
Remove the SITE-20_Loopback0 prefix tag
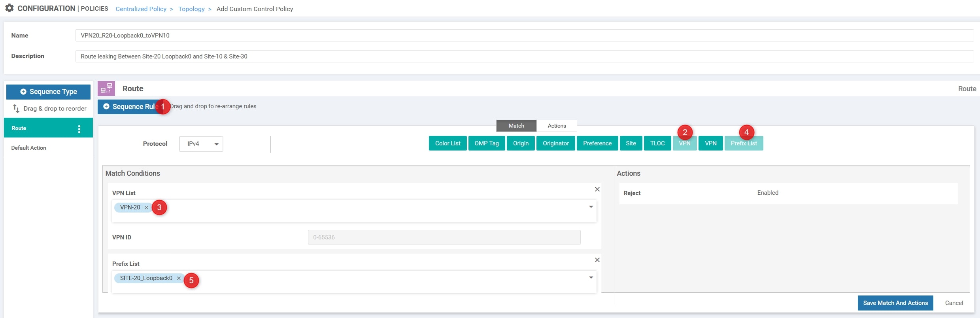(179, 278)
